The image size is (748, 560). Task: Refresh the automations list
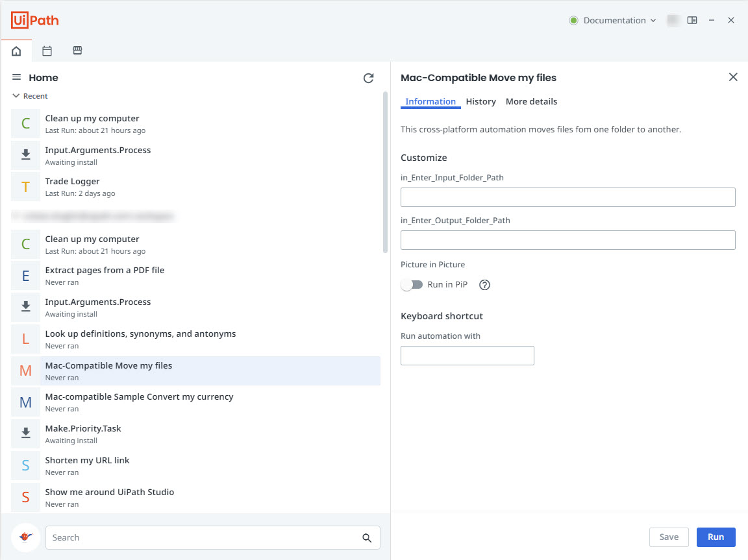[368, 78]
